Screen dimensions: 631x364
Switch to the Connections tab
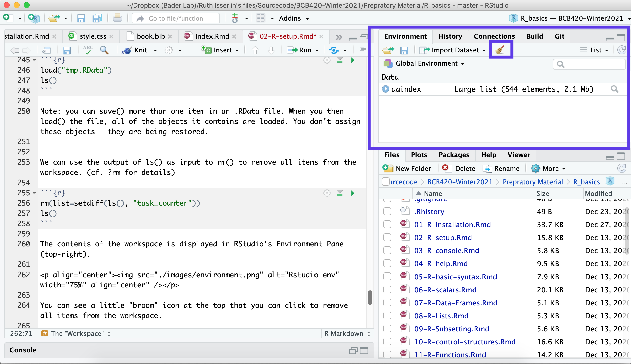pos(494,36)
